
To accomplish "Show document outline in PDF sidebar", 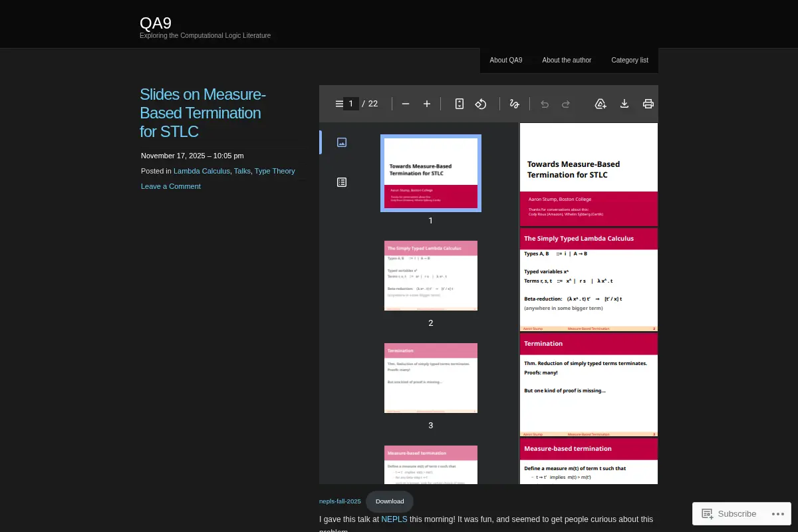I will pos(342,182).
